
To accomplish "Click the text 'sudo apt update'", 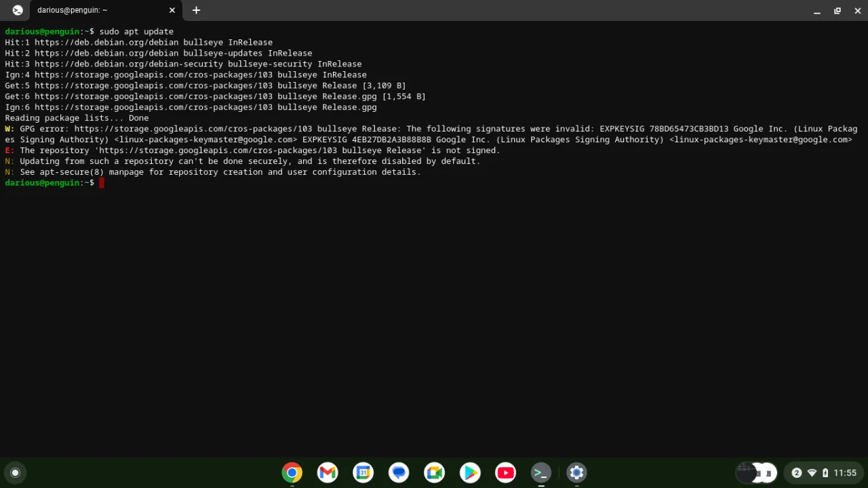I will pos(136,31).
